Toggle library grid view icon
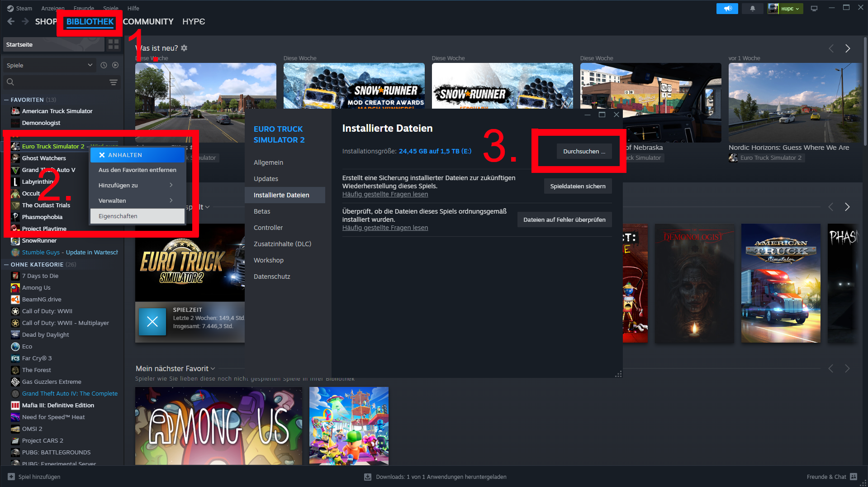Screen dimensions: 868x487 pos(114,44)
